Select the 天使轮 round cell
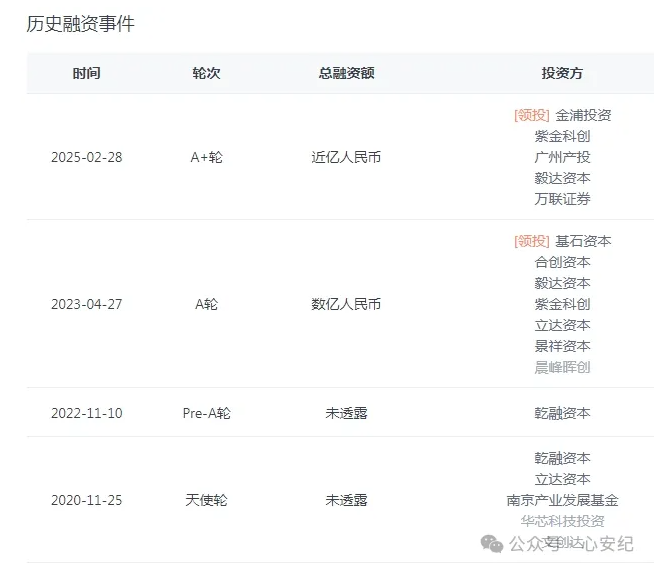 point(206,500)
